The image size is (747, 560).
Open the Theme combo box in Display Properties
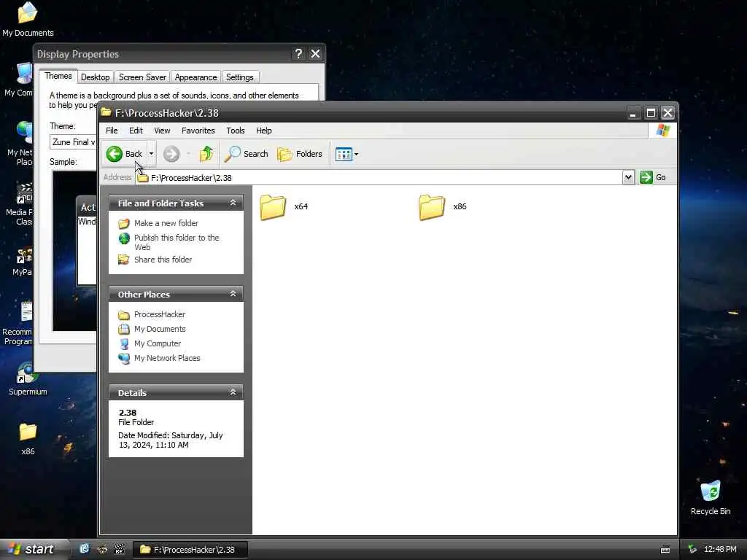point(74,142)
